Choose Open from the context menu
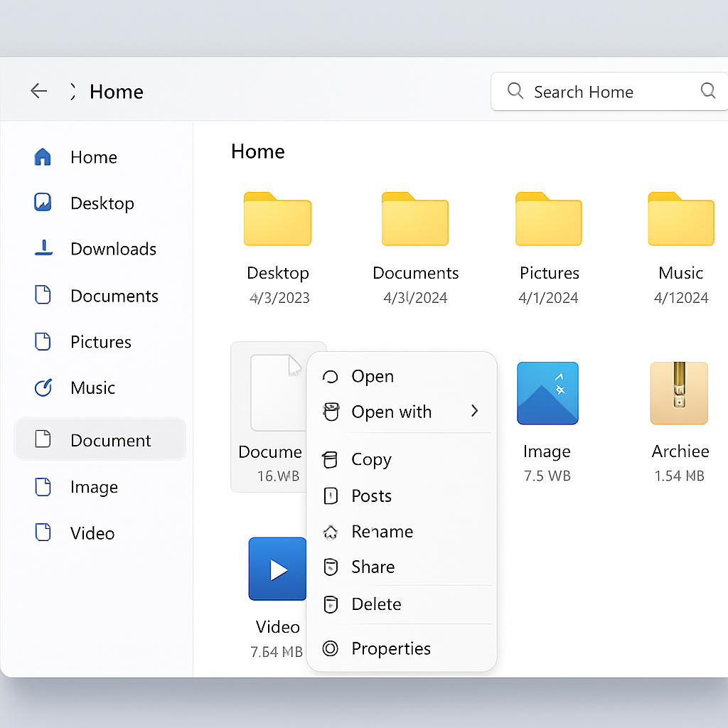This screenshot has height=728, width=728. pyautogui.click(x=402, y=376)
